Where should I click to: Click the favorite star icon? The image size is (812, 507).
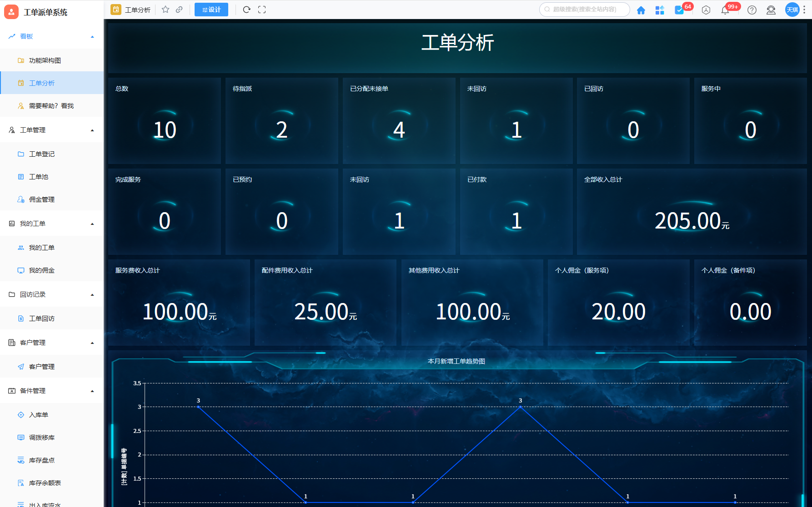click(x=165, y=10)
